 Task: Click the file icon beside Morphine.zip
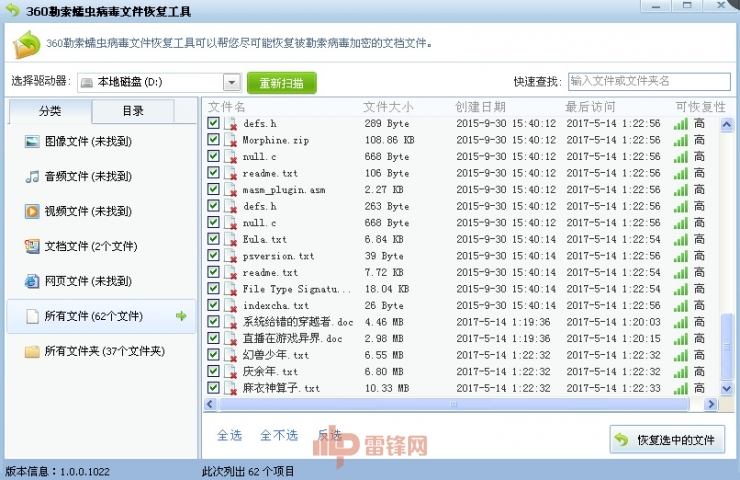(231, 141)
